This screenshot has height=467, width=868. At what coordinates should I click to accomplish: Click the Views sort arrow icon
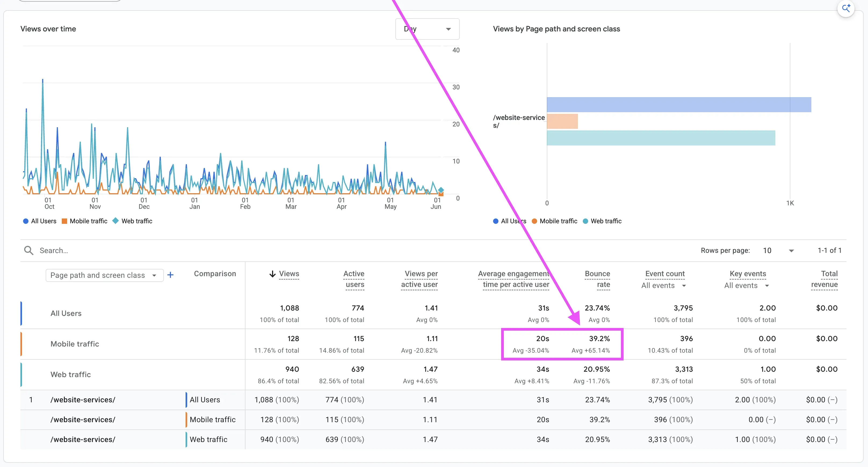click(x=272, y=274)
